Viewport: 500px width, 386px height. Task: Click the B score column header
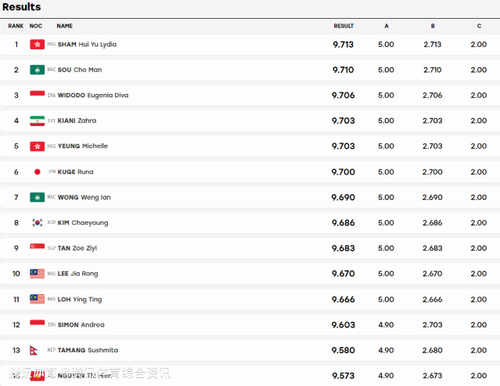tap(433, 26)
